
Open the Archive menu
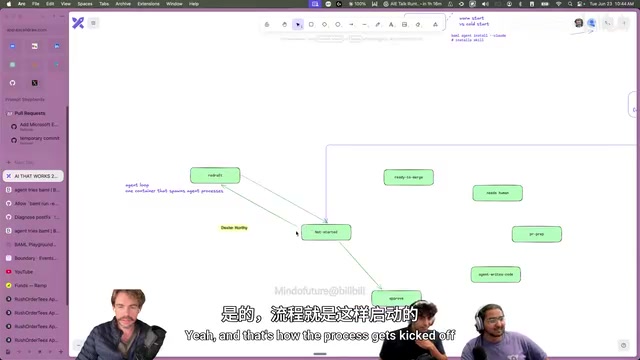tap(123, 4)
